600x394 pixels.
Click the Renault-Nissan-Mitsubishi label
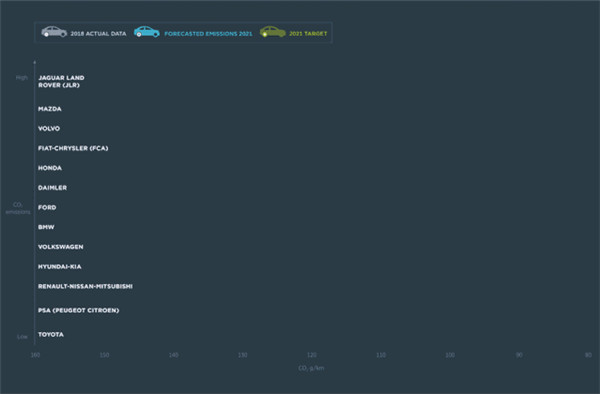85,287
